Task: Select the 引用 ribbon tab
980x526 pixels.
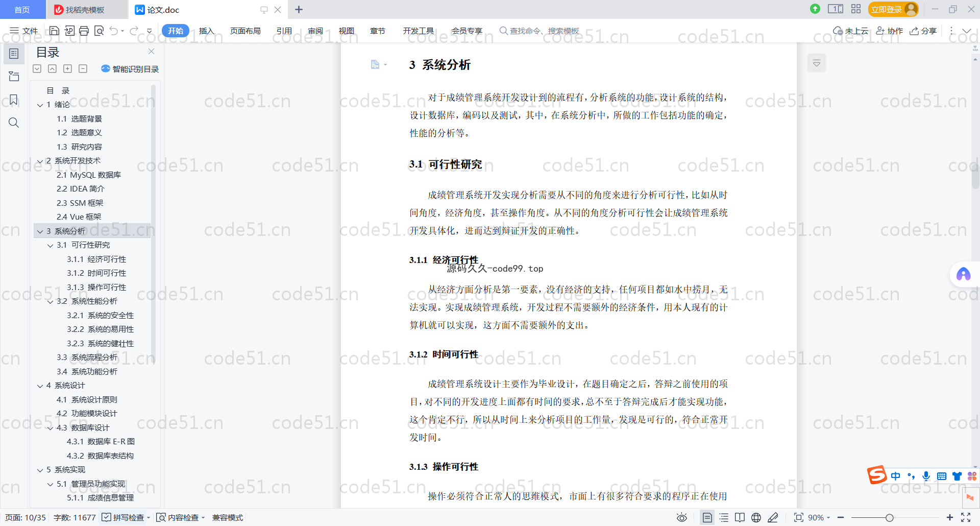Action: (284, 31)
